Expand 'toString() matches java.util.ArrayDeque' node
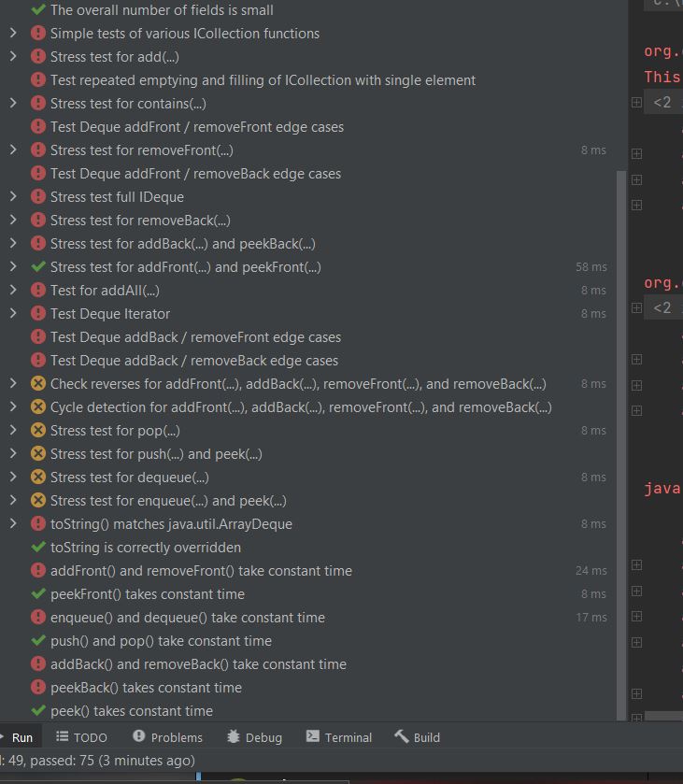Viewport: 683px width, 784px height. [13, 524]
